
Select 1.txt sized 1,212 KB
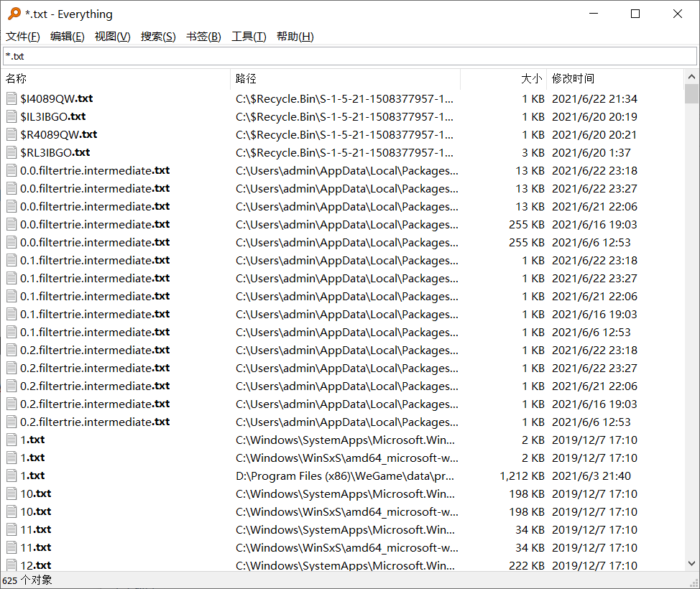click(32, 476)
